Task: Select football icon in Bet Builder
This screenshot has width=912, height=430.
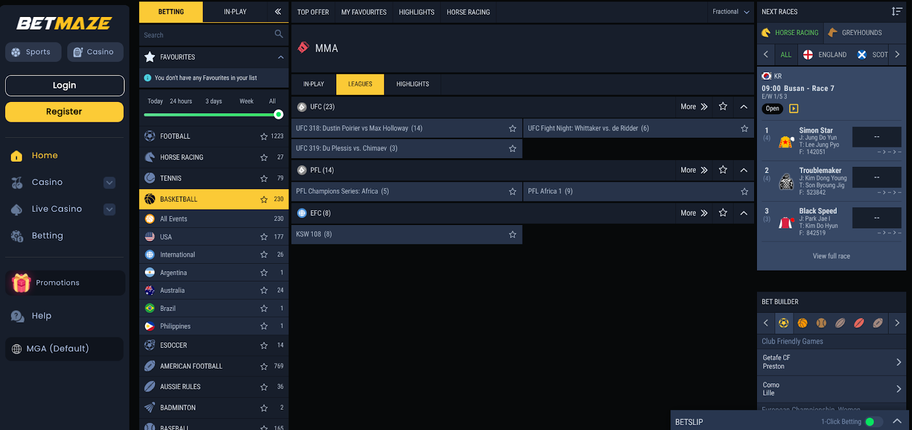Action: [783, 323]
